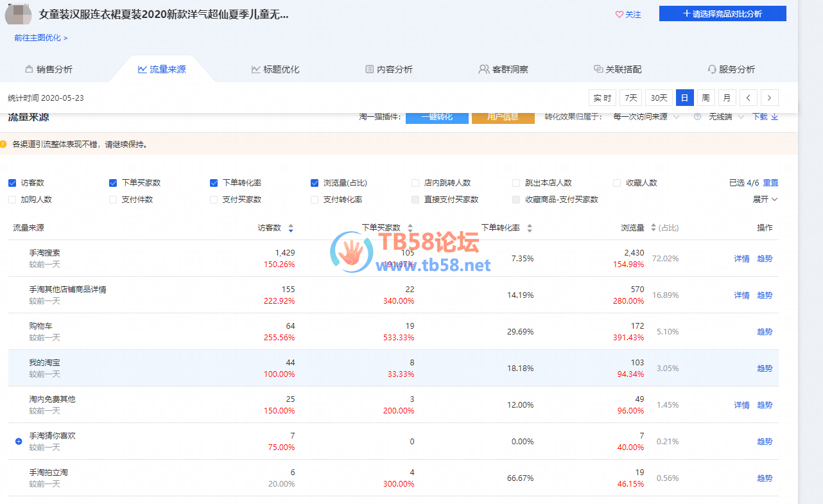Viewport: 823px width, 504px height.
Task: Uncheck the 下单买家数 checkbox
Action: point(113,183)
